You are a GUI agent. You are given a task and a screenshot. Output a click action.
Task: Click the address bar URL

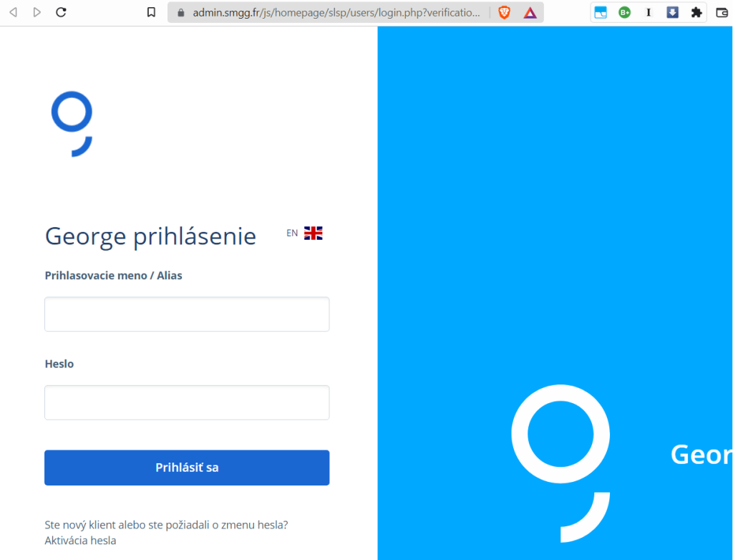336,13
